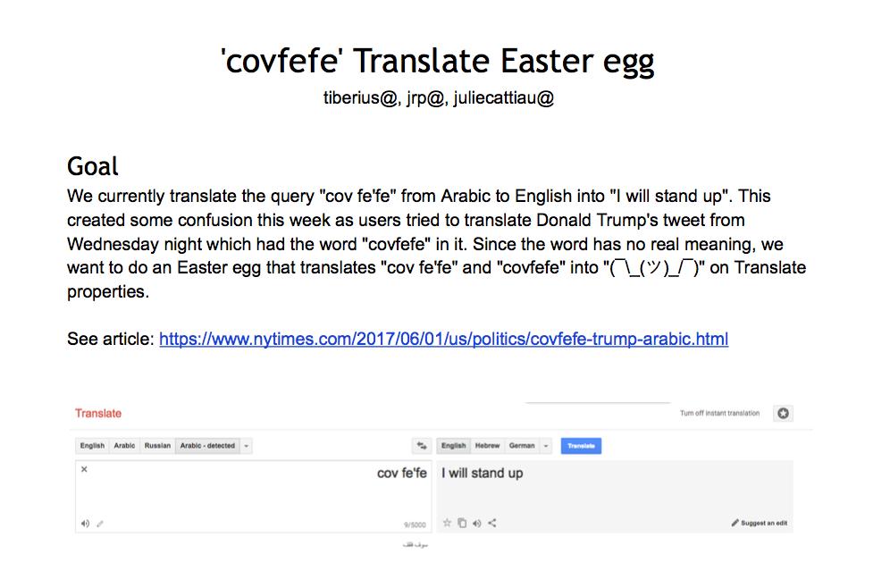Screen dimensions: 890x588
Task: Click Suggest an edit
Action: pos(760,523)
